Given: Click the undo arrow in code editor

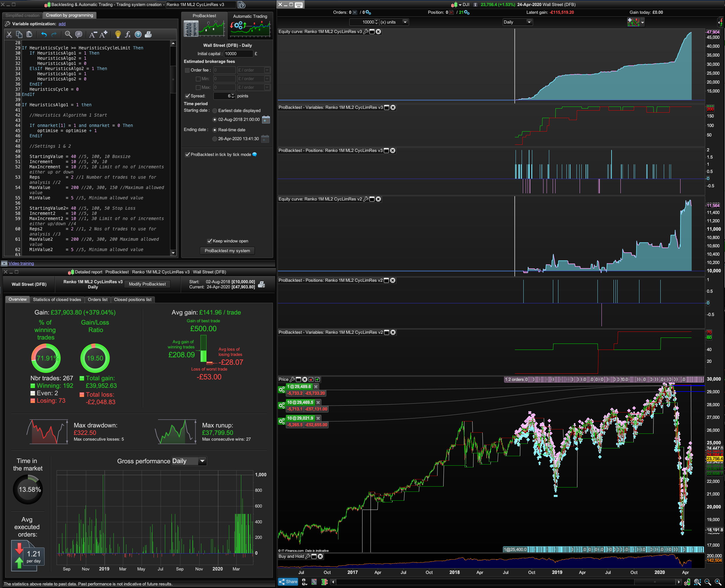Looking at the screenshot, I should tap(44, 34).
